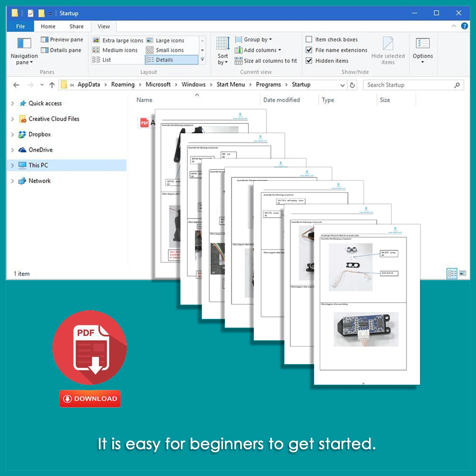This screenshot has height=476, width=476.
Task: Switch to the Home ribbon tab
Action: (x=48, y=27)
